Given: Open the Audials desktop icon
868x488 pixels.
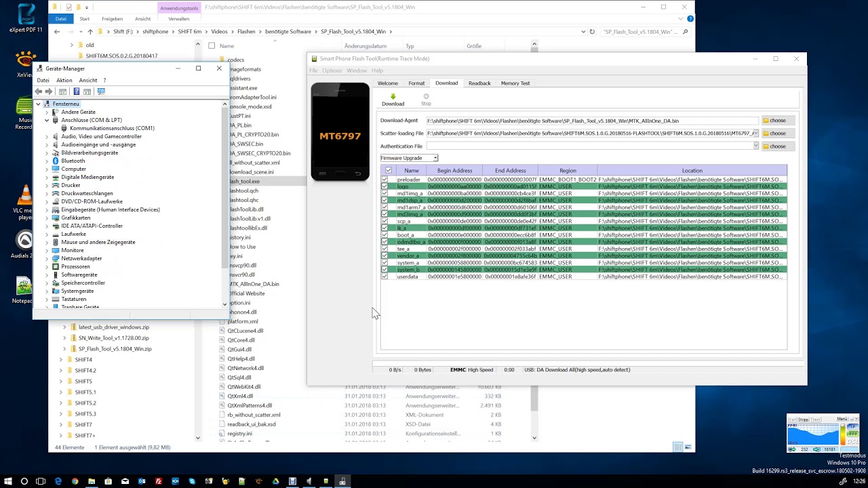Looking at the screenshot, I should click(25, 245).
